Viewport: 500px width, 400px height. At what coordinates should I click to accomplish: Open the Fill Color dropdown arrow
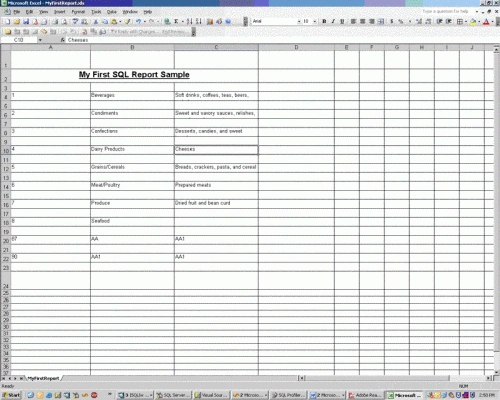(479, 22)
